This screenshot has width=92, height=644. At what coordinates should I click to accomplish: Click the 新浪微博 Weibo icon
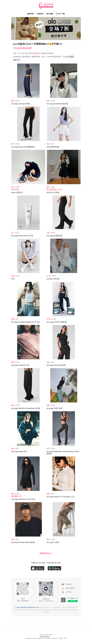[x=63, y=584]
